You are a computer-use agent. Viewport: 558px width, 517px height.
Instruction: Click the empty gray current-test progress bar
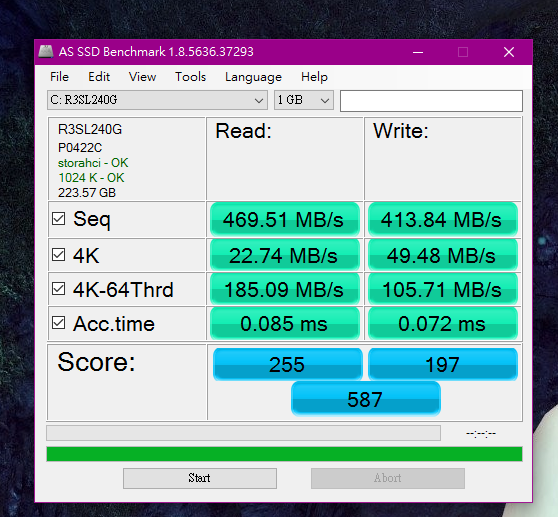243,433
